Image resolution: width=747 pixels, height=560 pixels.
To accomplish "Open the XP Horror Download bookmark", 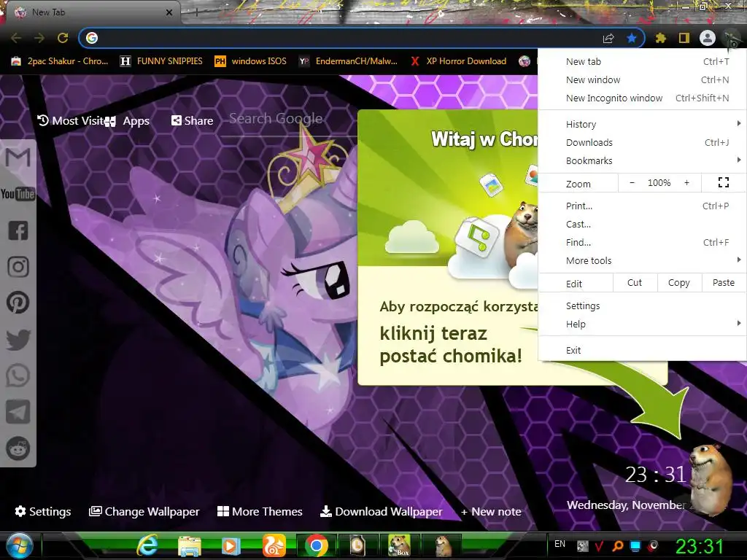I will [459, 61].
